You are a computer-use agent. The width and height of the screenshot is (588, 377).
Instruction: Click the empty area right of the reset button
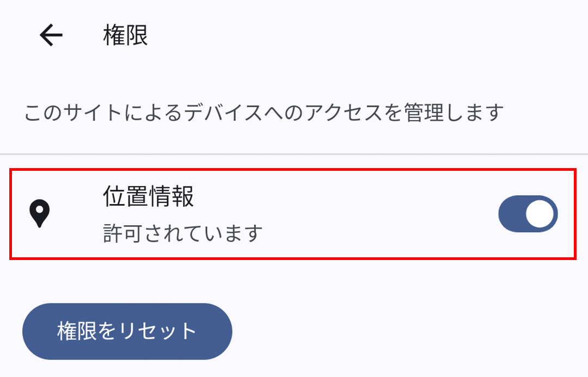[x=409, y=331]
